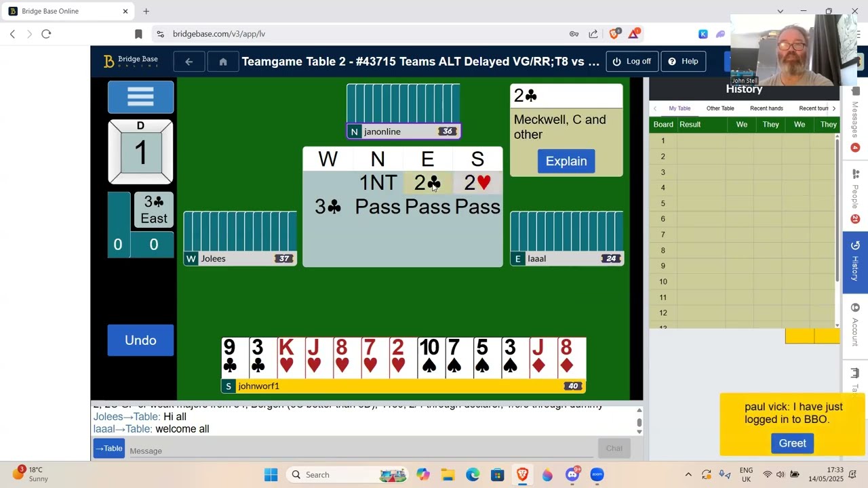The height and width of the screenshot is (488, 868).
Task: Open the People side panel
Action: tap(855, 197)
